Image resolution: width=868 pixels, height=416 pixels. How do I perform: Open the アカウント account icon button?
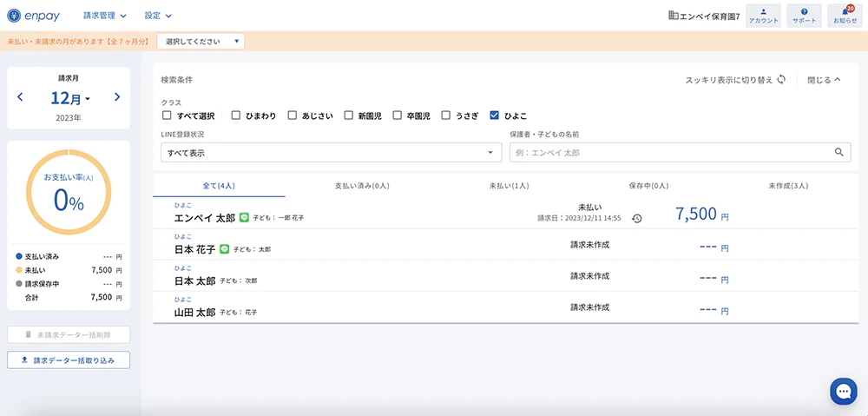click(x=763, y=16)
